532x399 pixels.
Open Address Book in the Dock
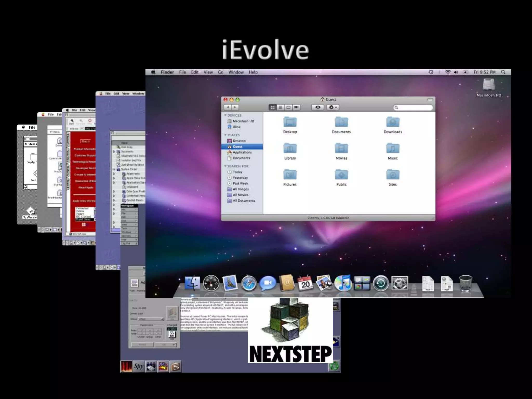point(287,283)
